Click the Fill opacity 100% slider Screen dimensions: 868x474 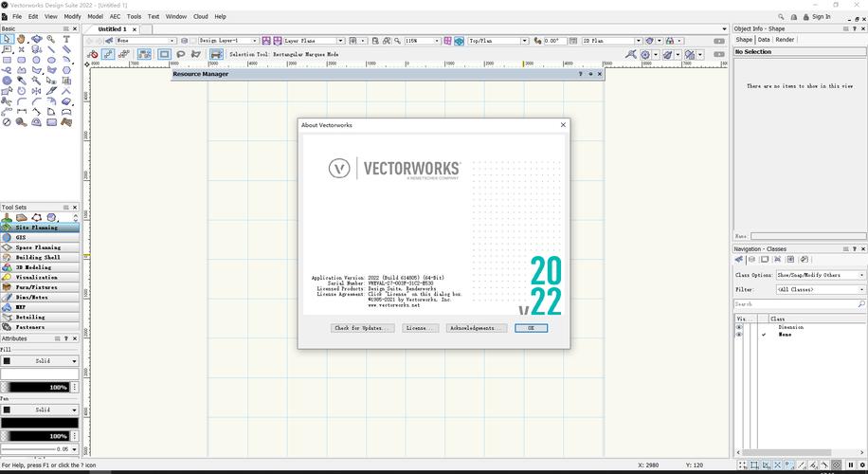pyautogui.click(x=35, y=387)
